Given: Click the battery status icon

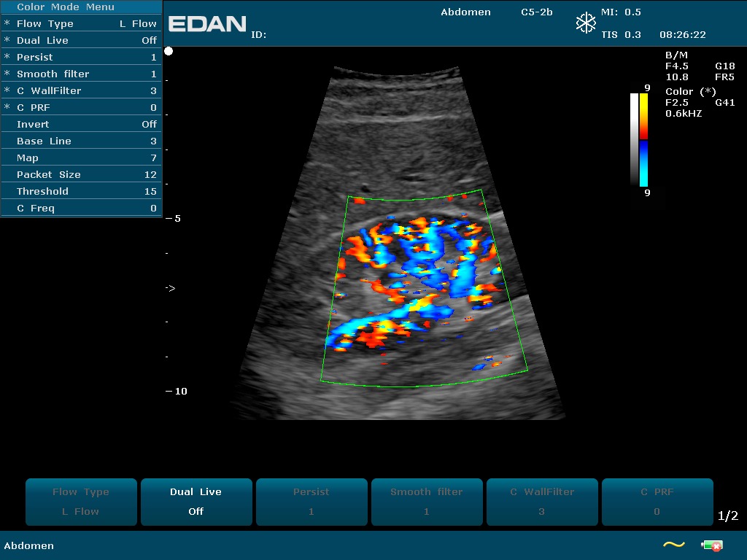Looking at the screenshot, I should point(711,545).
